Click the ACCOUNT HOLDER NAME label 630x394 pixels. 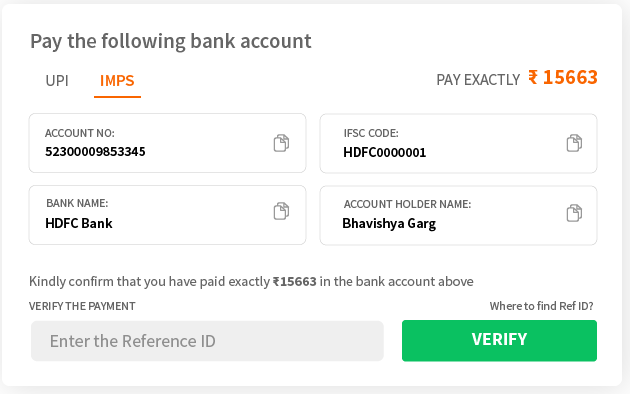(x=407, y=204)
